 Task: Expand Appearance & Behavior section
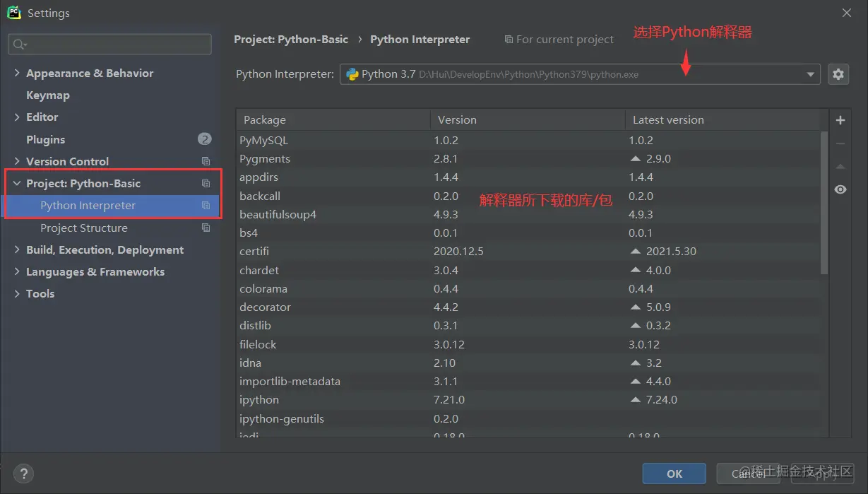[x=17, y=73]
